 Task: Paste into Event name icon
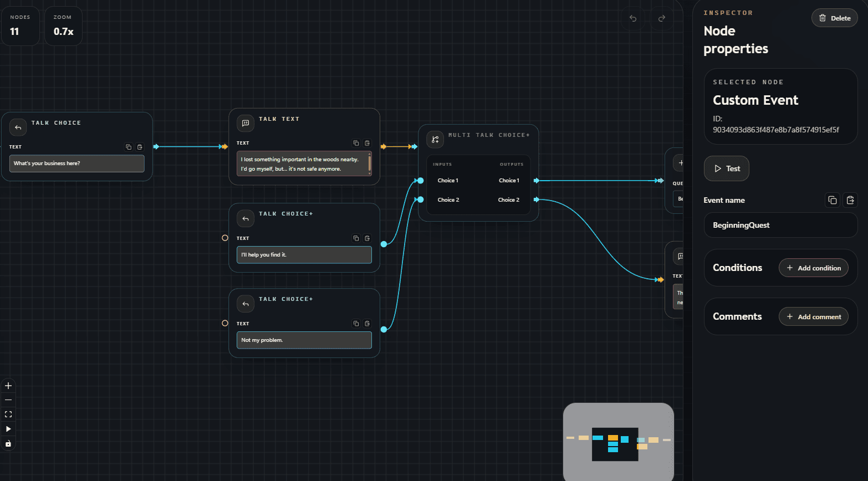click(x=850, y=200)
